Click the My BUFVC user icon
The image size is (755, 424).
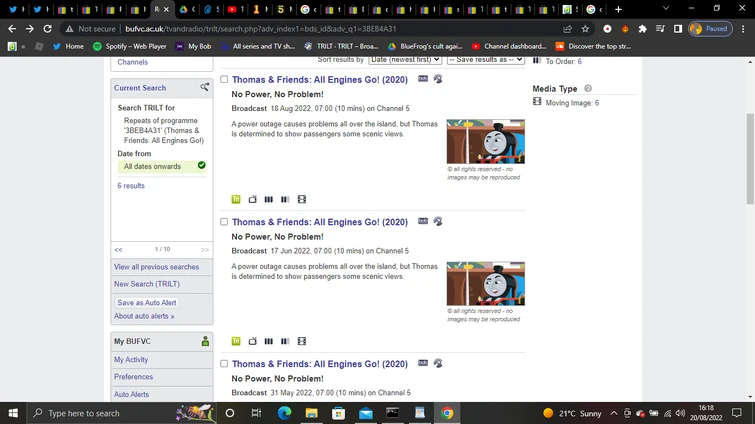[205, 341]
